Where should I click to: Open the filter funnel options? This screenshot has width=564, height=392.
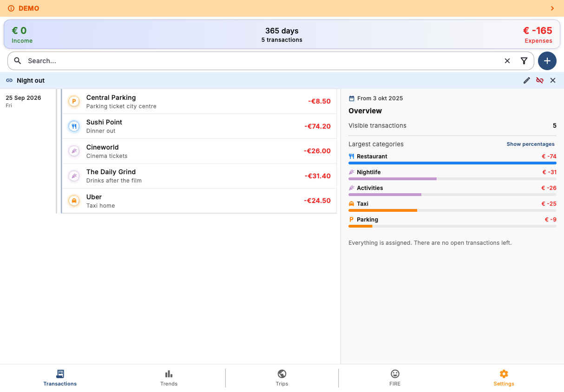tap(524, 61)
